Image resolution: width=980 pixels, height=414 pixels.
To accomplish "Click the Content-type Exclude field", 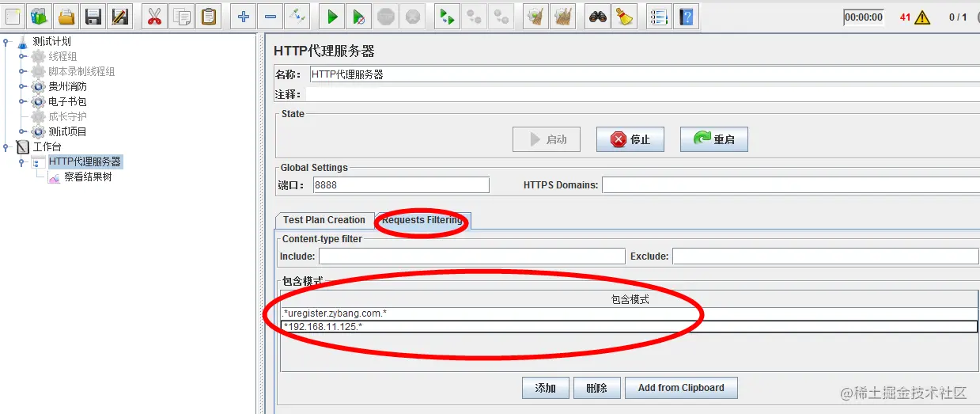I will pos(826,256).
